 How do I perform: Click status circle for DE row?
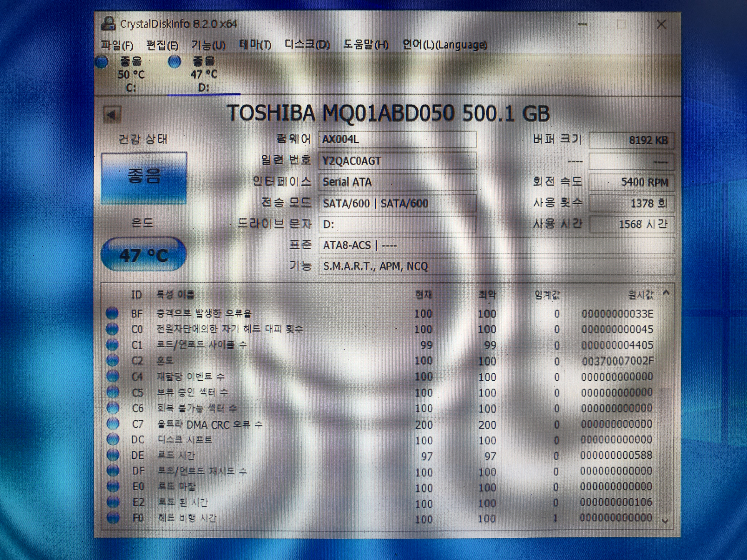(x=113, y=455)
